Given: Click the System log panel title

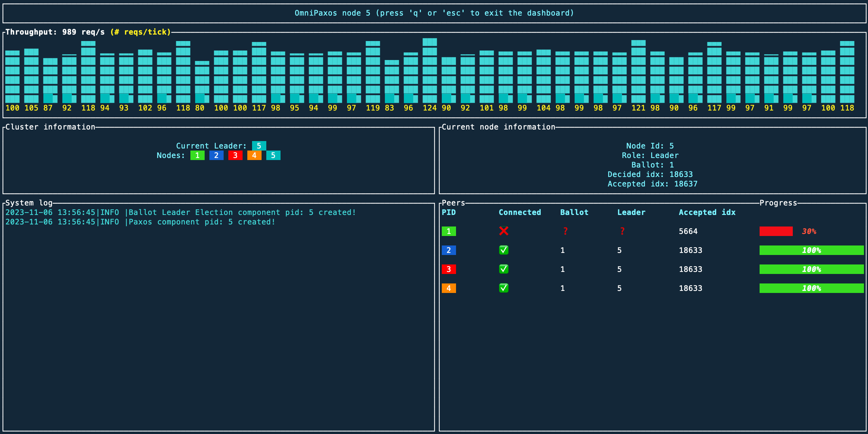Looking at the screenshot, I should pyautogui.click(x=29, y=203).
